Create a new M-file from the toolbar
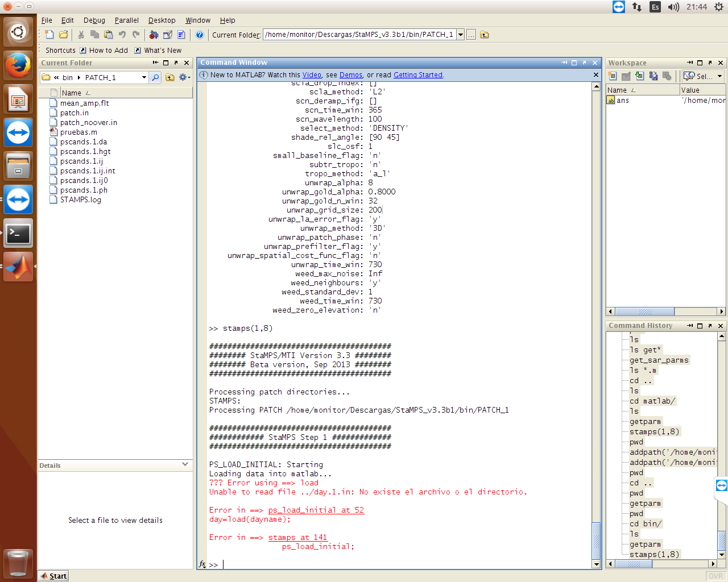Screen dimensions: 728x582 (49, 35)
